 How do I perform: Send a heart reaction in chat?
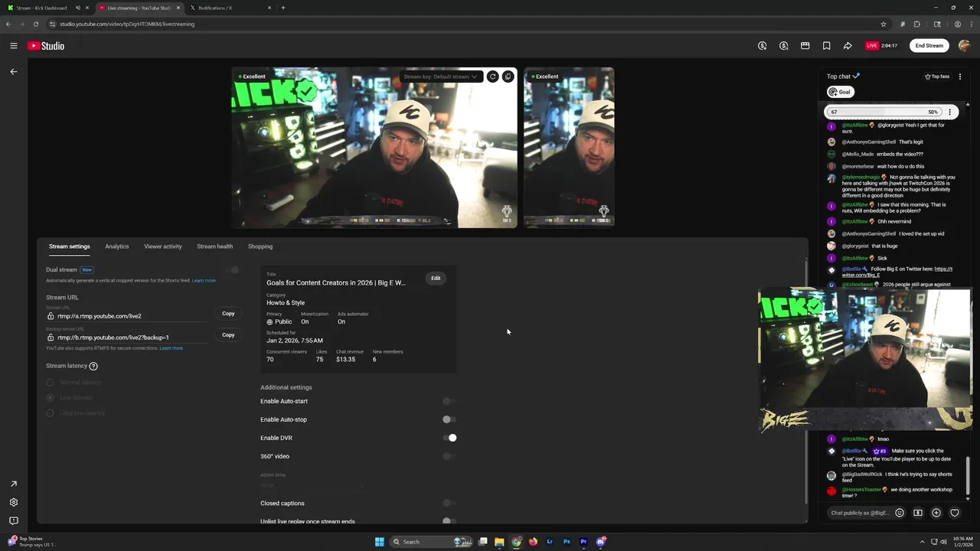955,513
